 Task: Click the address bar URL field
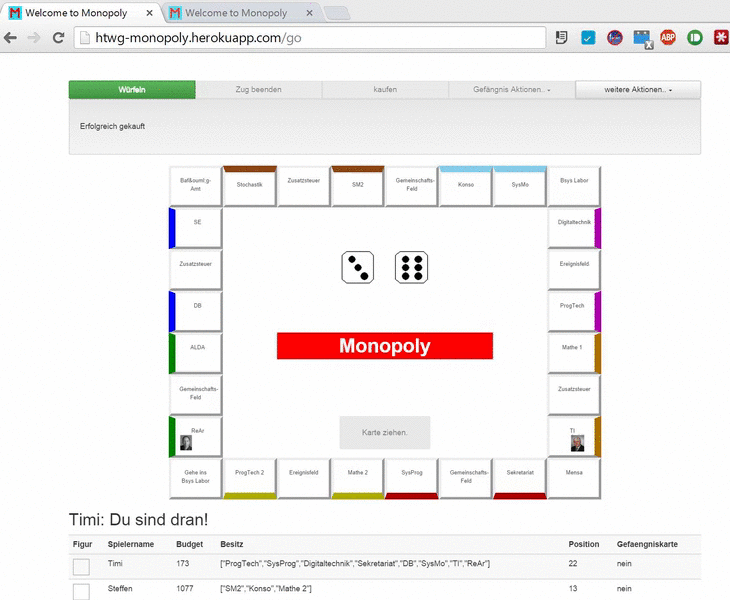310,38
